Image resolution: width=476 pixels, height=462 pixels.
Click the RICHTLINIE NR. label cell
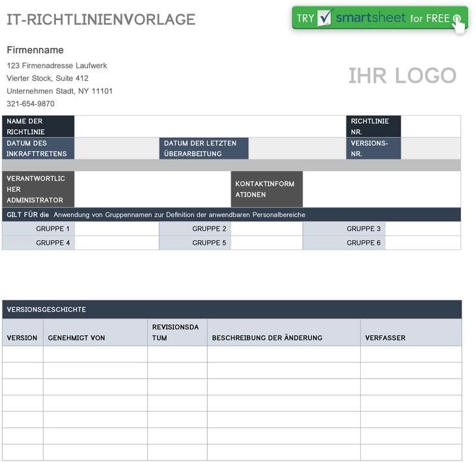[x=373, y=126]
